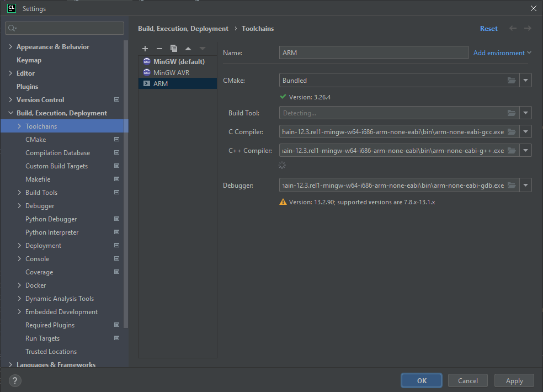543x392 pixels.
Task: Open the Build Tool dropdown arrow
Action: coord(525,113)
